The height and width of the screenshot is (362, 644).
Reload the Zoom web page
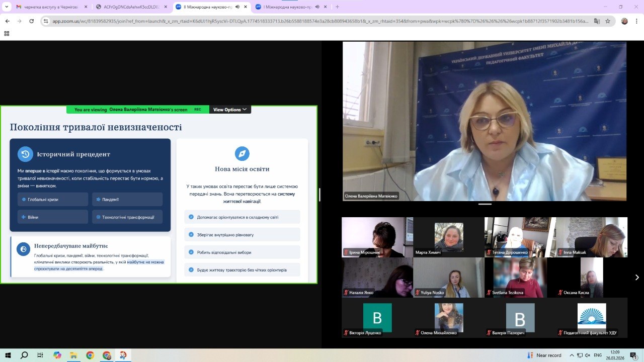click(32, 21)
